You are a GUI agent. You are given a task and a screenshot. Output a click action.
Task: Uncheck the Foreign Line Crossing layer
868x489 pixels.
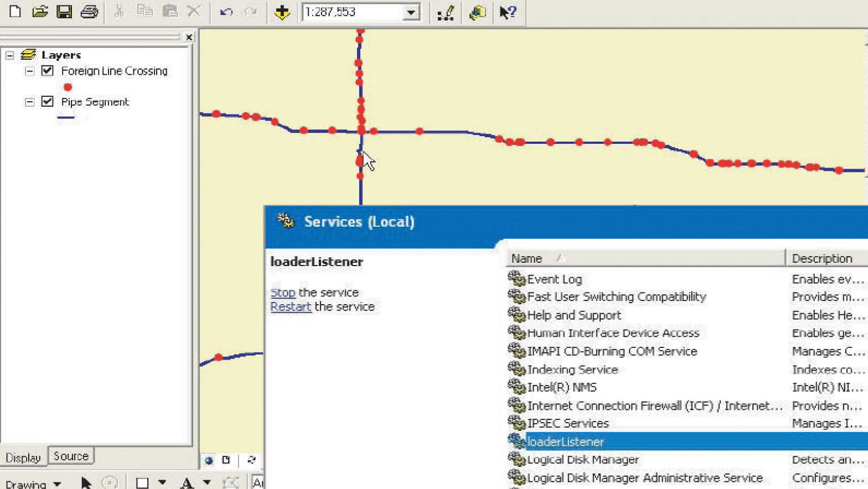tap(48, 71)
